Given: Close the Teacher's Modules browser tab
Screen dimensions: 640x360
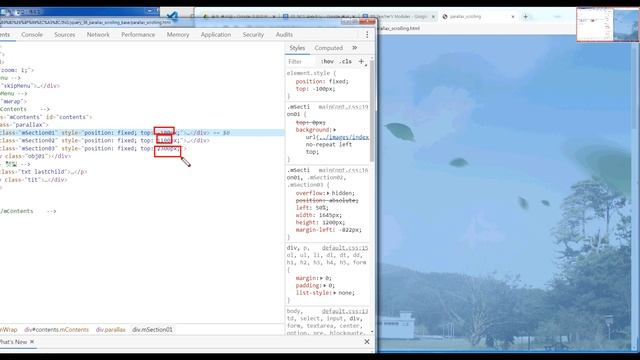Looking at the screenshot, I should pyautogui.click(x=433, y=17).
